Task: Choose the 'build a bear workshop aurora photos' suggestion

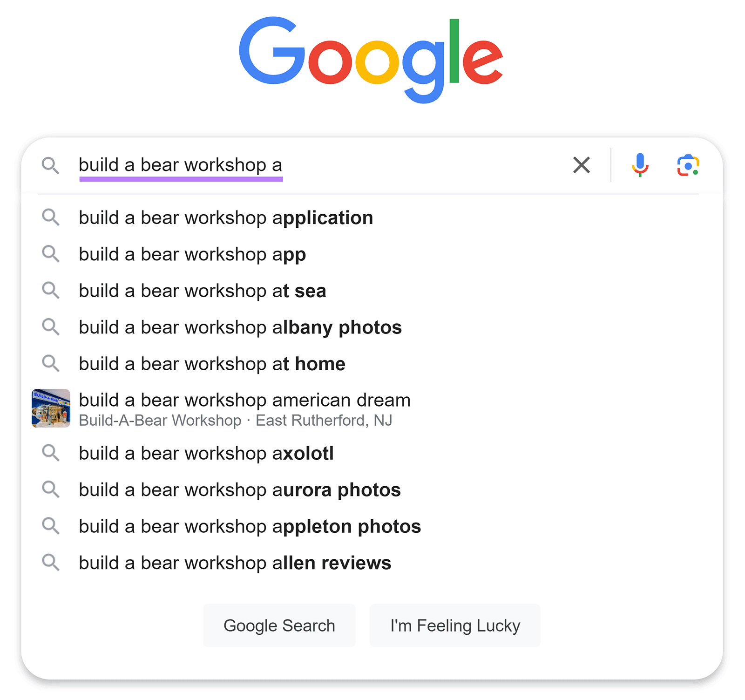Action: (239, 489)
